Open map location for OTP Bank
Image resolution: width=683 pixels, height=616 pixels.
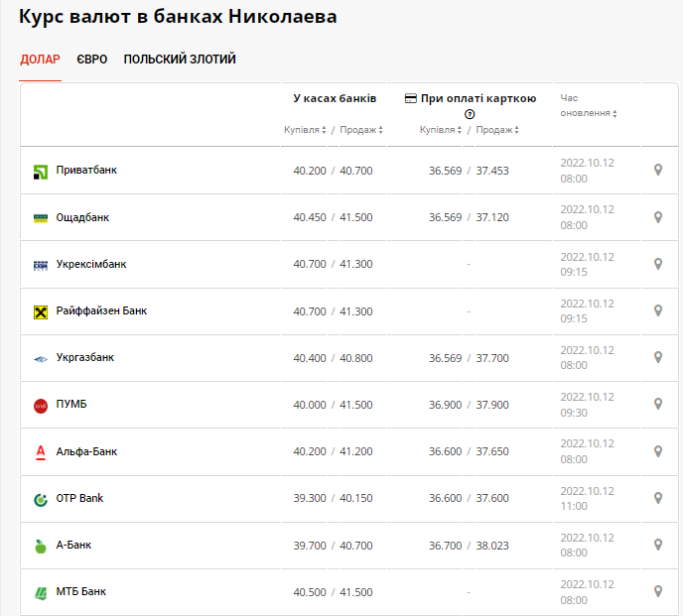[658, 498]
